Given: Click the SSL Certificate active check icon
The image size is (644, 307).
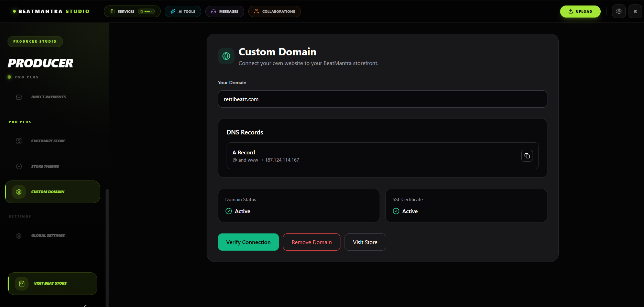Looking at the screenshot, I should click(x=396, y=211).
